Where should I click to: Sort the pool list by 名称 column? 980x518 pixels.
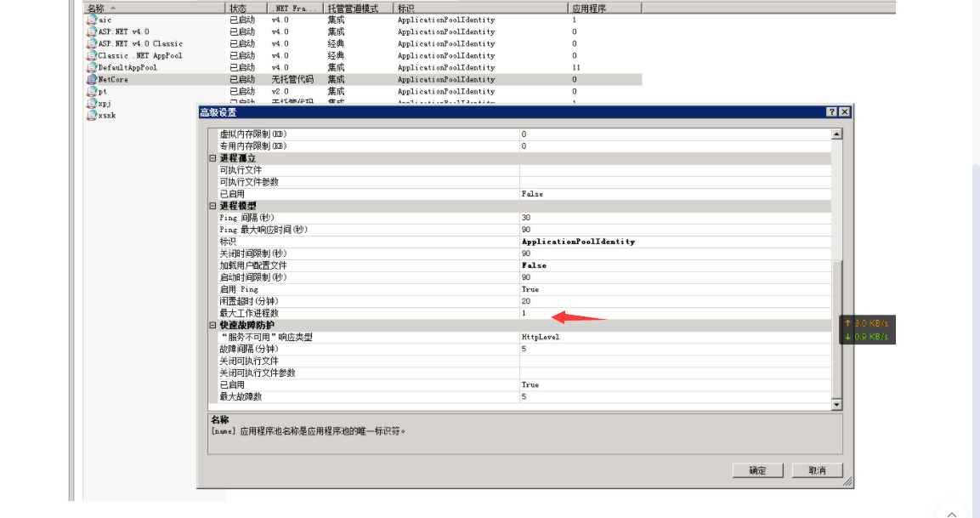pos(154,9)
